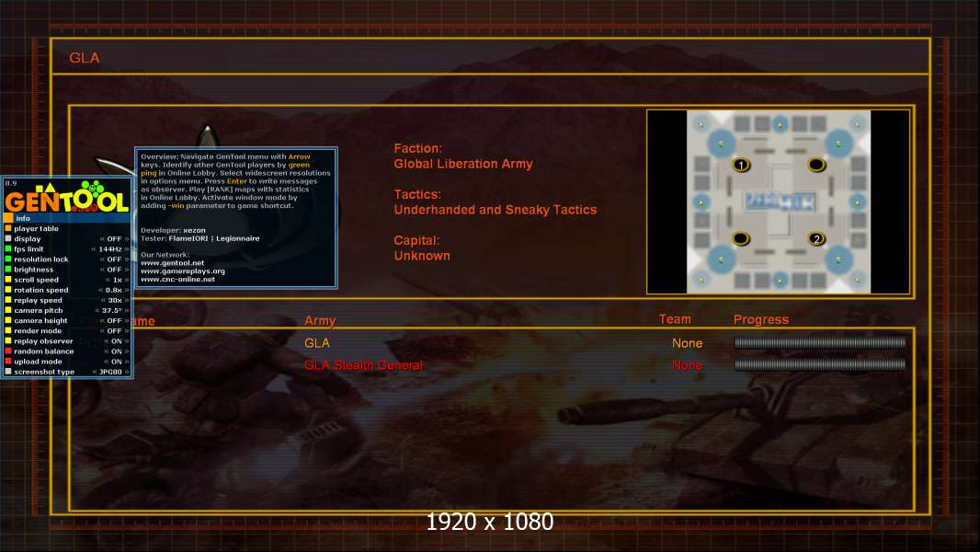Image resolution: width=980 pixels, height=552 pixels.
Task: Open the www.gamereplays.org link
Action: 183,270
